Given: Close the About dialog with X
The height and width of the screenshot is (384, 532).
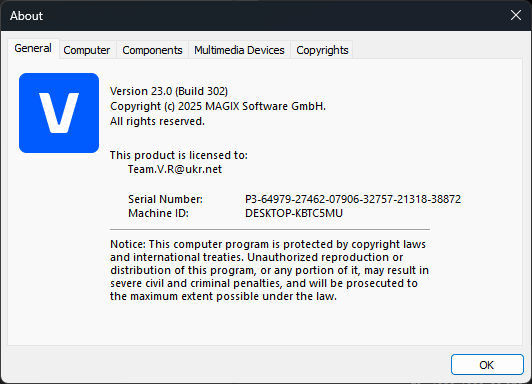Looking at the screenshot, I should click(516, 15).
